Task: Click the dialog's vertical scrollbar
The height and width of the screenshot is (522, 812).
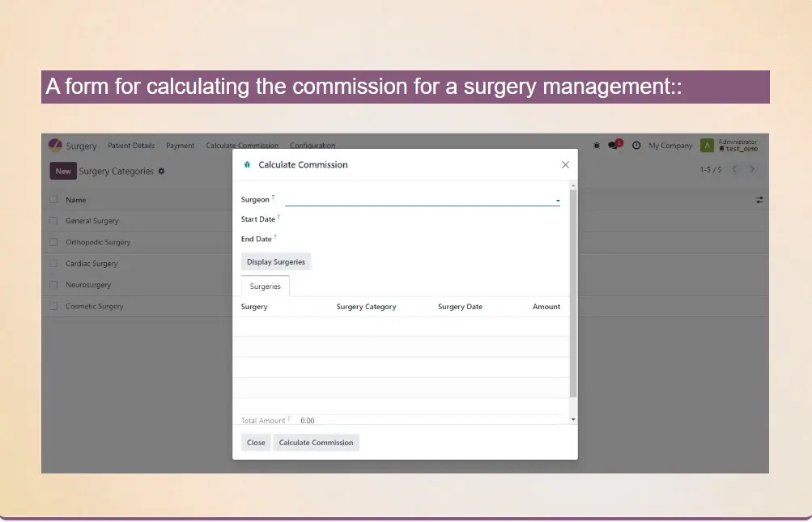Action: [x=573, y=291]
